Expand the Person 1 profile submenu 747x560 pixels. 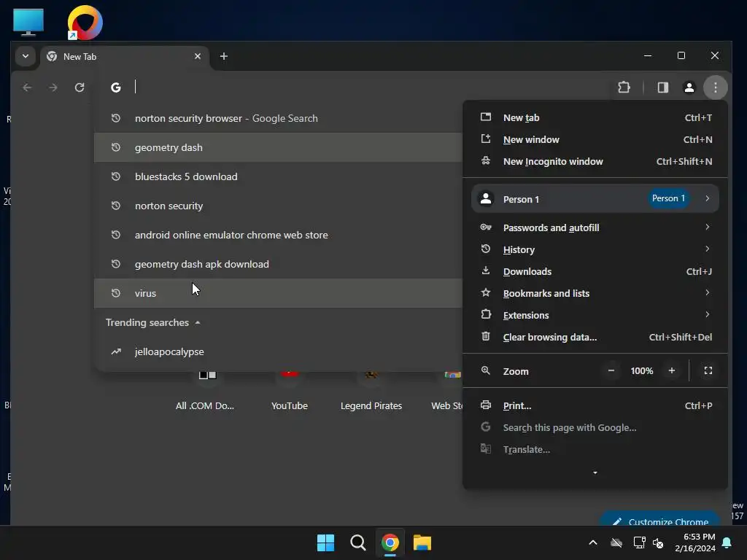point(595,198)
